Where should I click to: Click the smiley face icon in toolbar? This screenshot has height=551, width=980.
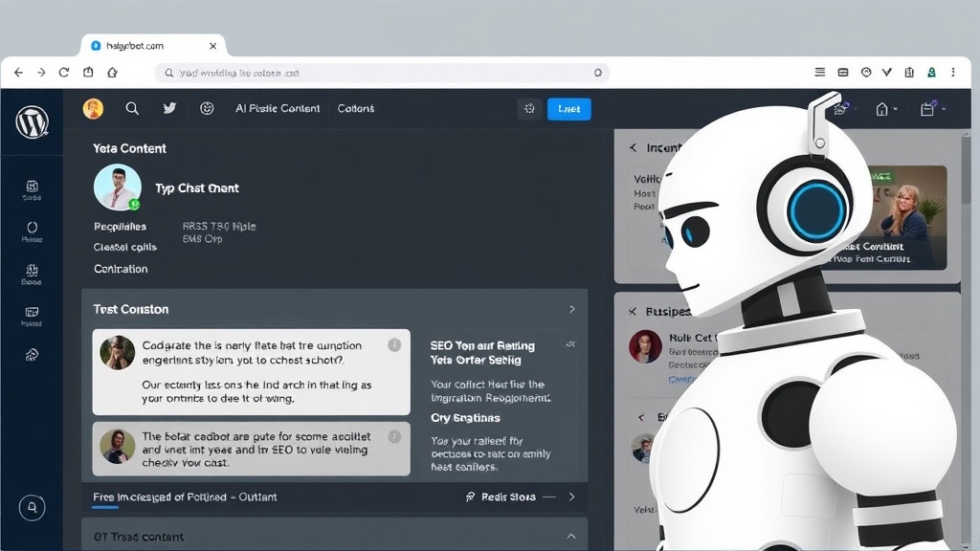(207, 108)
